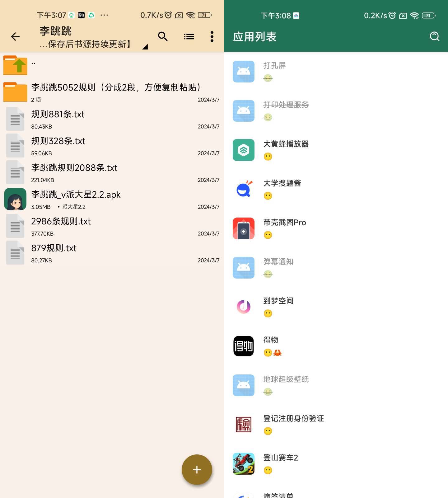Tap the 李跳跳_v派大星2.2.apk avatar icon
Screen dimensions: 448x498
15,199
